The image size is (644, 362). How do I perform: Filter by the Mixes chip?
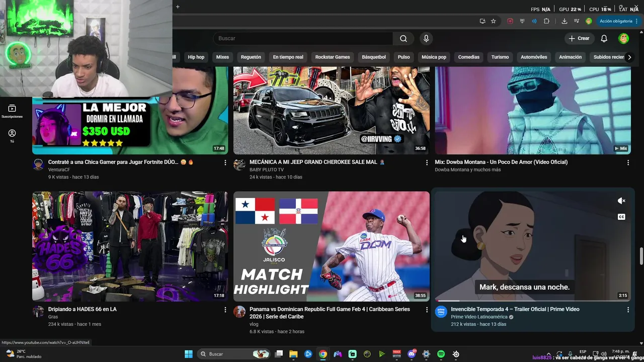point(222,57)
